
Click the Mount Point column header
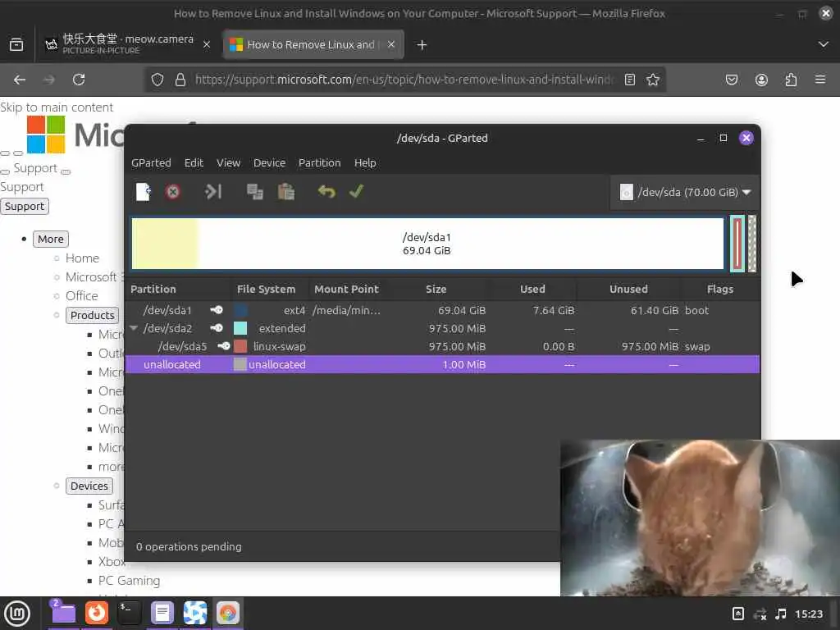click(x=346, y=290)
